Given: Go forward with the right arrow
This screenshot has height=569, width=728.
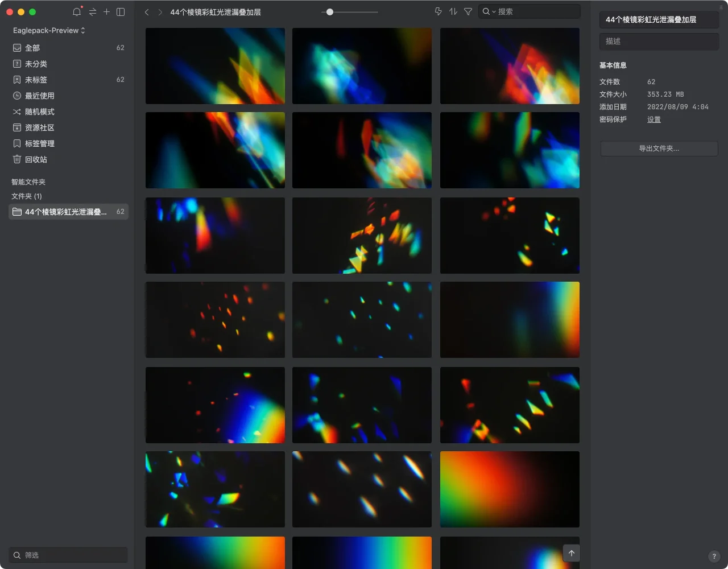Looking at the screenshot, I should pos(160,12).
